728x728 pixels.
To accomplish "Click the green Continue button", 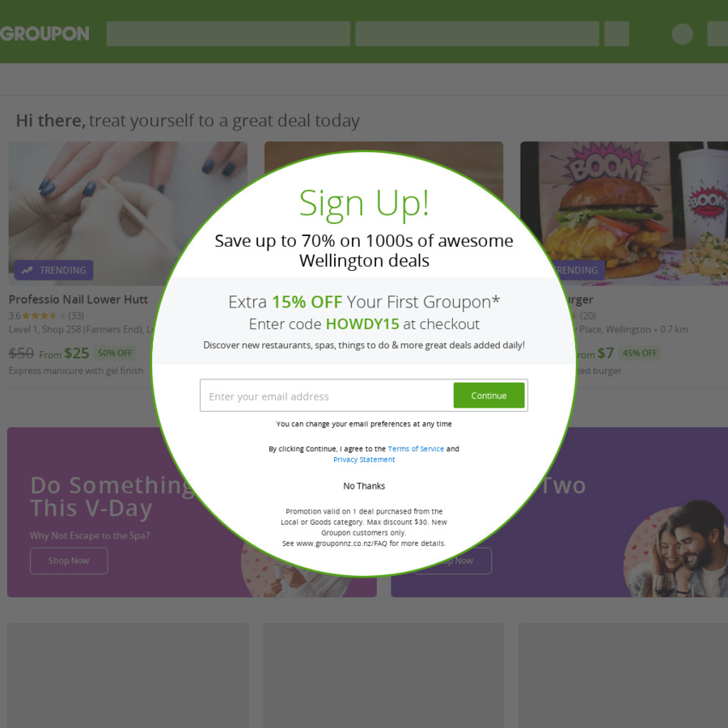I will [x=489, y=396].
